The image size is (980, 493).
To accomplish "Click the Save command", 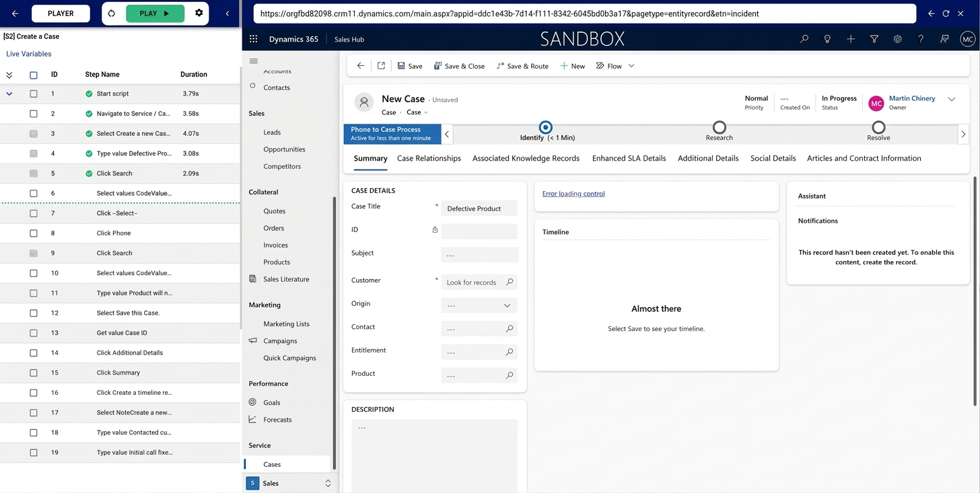I will (410, 66).
